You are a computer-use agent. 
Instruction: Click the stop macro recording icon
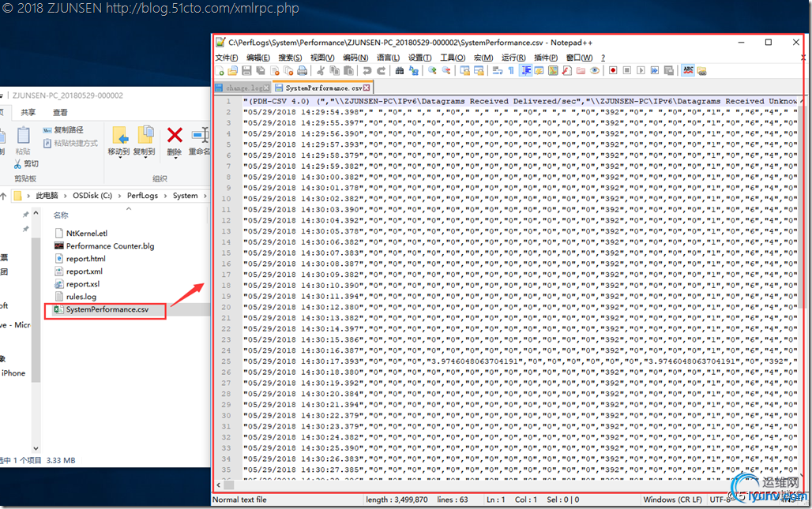coord(627,71)
